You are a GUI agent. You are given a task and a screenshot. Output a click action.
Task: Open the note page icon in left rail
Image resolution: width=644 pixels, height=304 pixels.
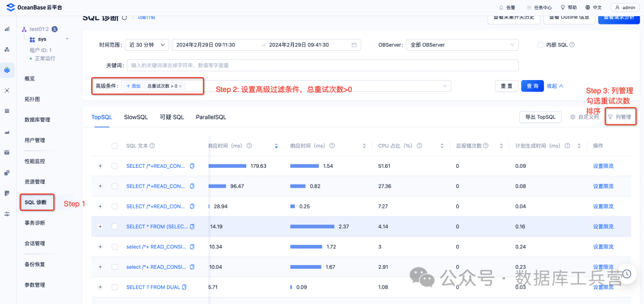(7, 194)
